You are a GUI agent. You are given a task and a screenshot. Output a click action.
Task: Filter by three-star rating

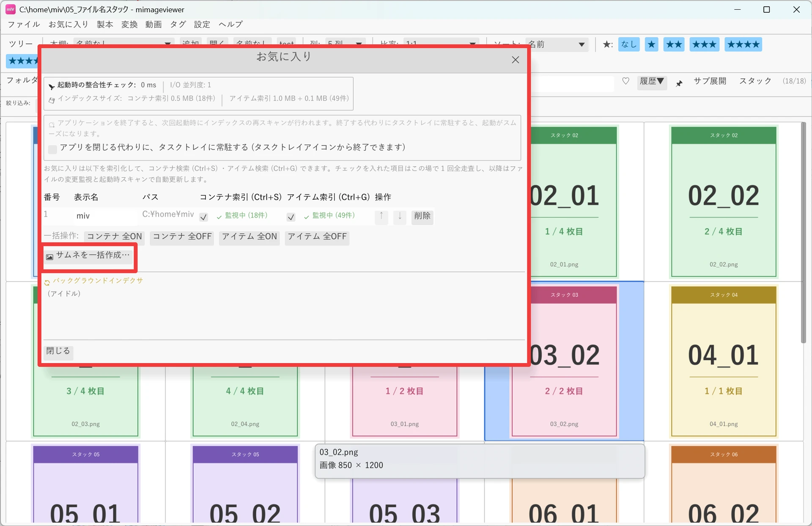[704, 44]
